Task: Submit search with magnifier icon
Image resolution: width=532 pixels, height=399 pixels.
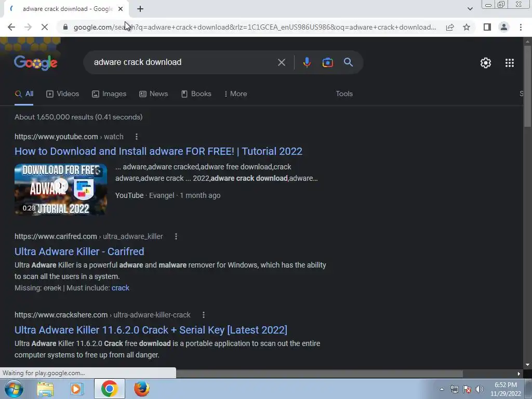Action: tap(348, 62)
